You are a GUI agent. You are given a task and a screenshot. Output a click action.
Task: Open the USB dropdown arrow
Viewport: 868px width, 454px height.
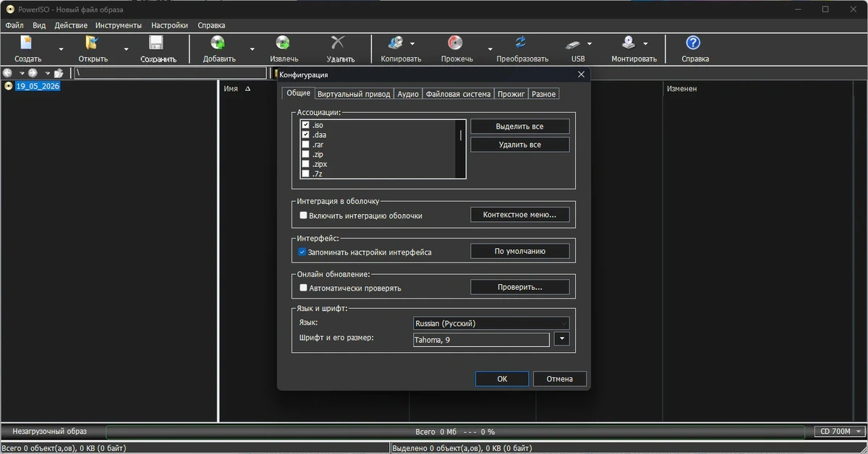[x=590, y=43]
